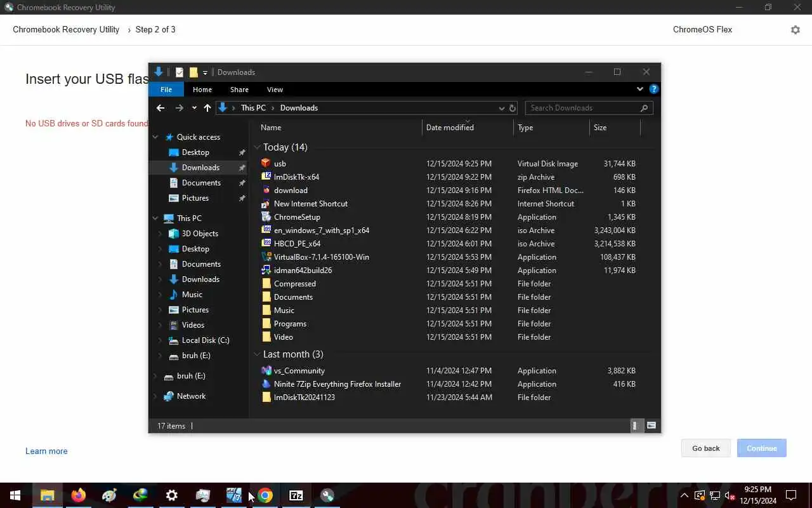Open the Home ribbon tab
Screen dimensions: 812x508
pos(202,90)
